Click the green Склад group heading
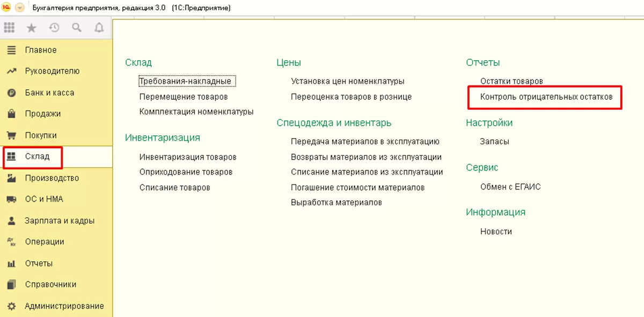 click(138, 63)
